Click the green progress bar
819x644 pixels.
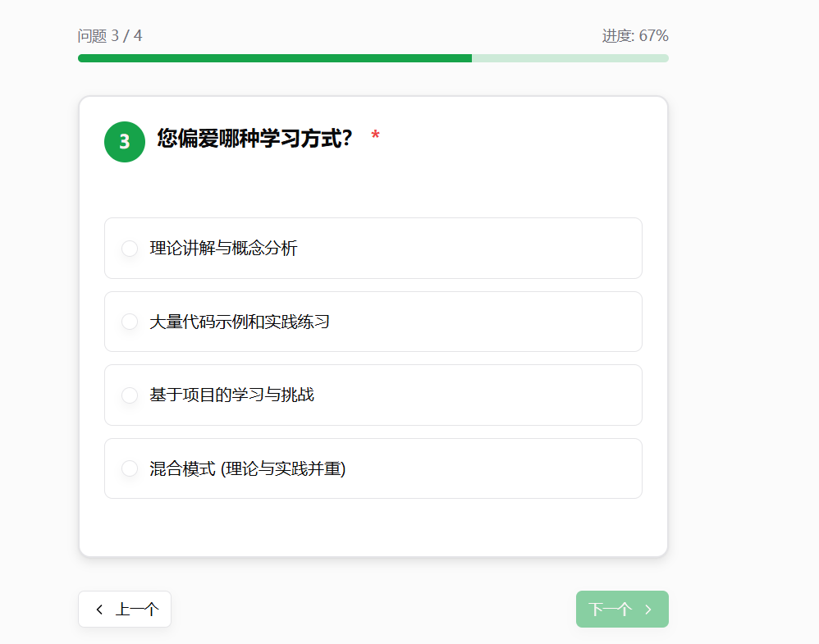point(373,58)
